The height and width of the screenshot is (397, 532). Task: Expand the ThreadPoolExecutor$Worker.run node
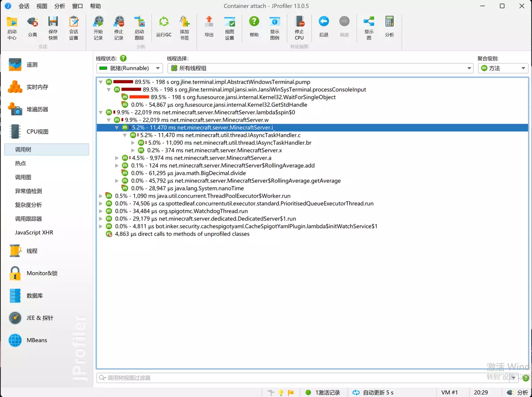[x=101, y=196]
